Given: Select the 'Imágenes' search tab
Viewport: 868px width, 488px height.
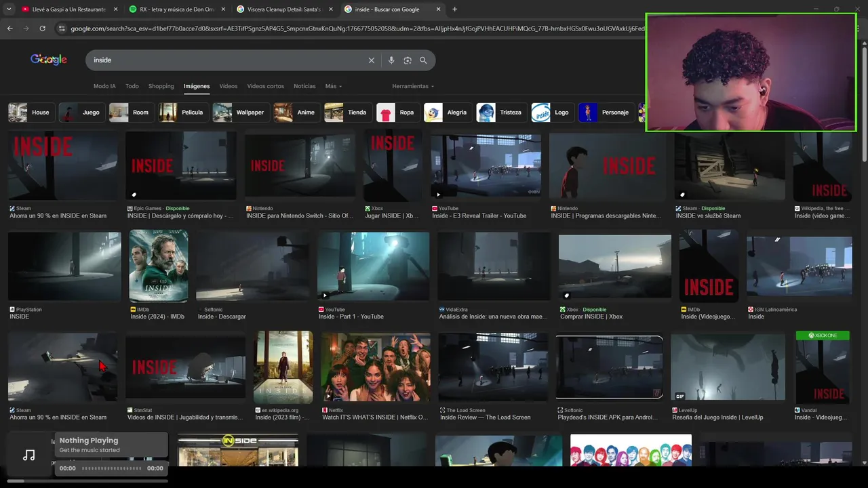Looking at the screenshot, I should pos(197,86).
